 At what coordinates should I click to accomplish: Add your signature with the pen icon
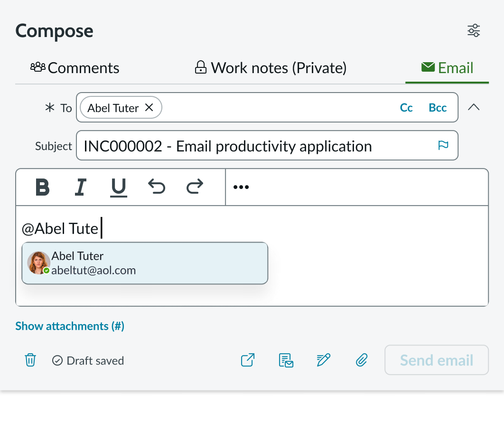(323, 360)
